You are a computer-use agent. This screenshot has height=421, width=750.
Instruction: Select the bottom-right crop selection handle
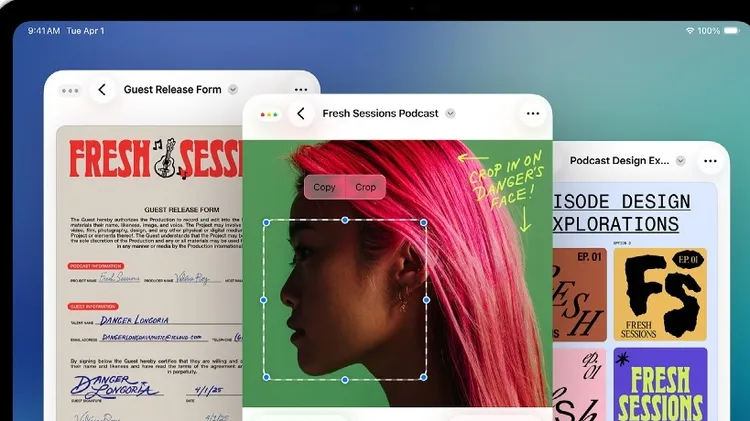pyautogui.click(x=423, y=377)
